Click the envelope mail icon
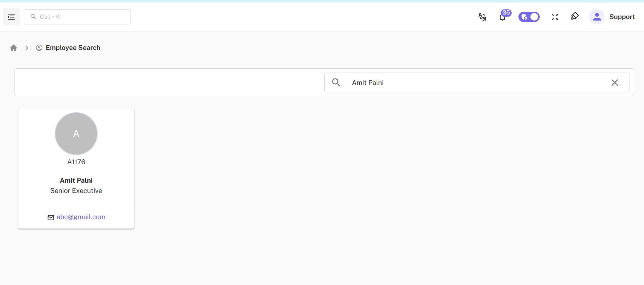The height and width of the screenshot is (285, 644). tap(51, 217)
